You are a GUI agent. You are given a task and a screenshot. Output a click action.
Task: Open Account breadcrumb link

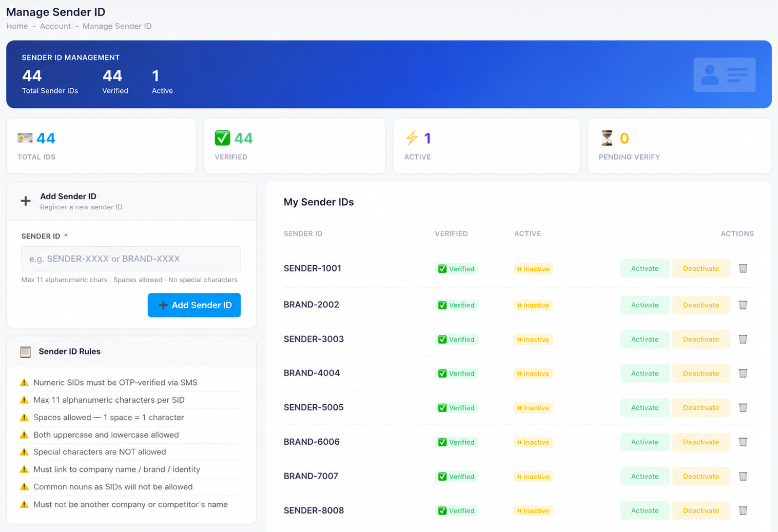tap(55, 26)
